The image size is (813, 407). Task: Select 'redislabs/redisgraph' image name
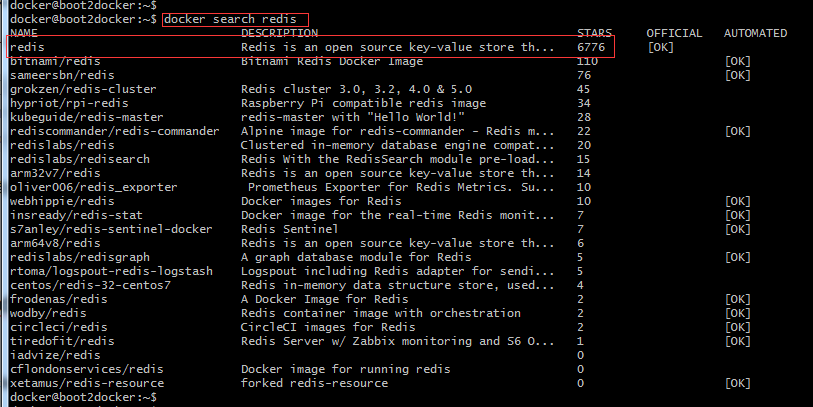tap(80, 257)
